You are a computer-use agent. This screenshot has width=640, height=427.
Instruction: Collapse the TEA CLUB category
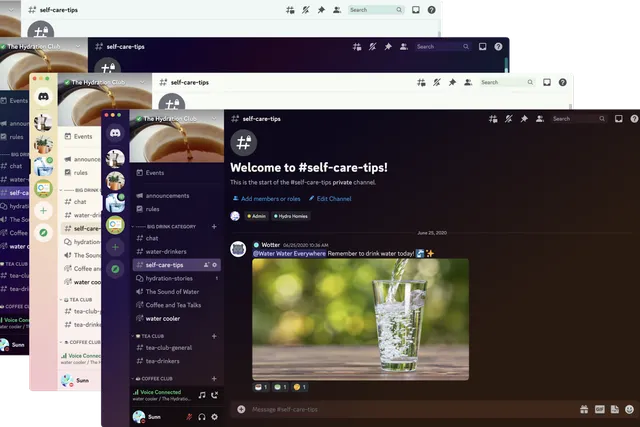pos(150,336)
